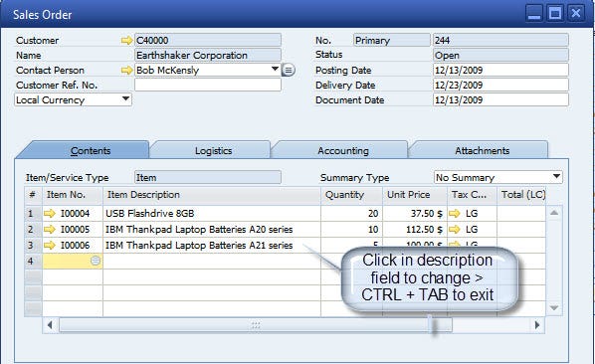595x364 pixels.
Task: Click the table's horizontal scrollbar thumb
Action: 256,325
